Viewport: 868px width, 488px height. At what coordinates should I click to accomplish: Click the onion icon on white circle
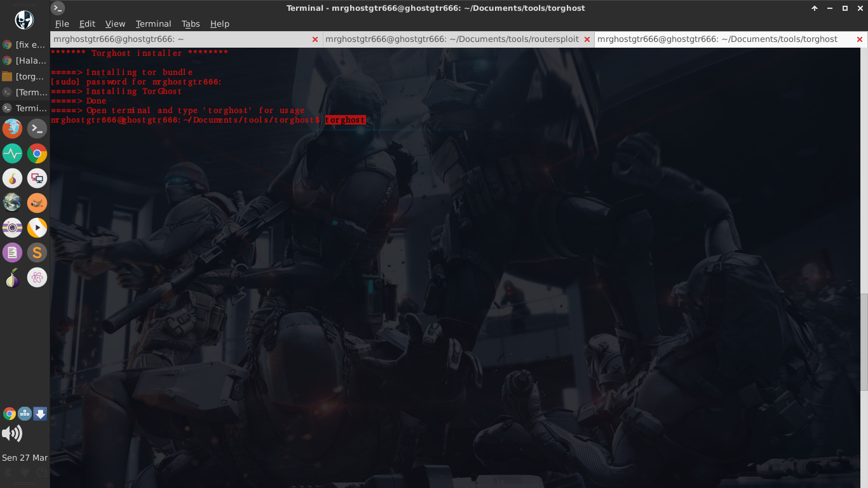point(12,179)
